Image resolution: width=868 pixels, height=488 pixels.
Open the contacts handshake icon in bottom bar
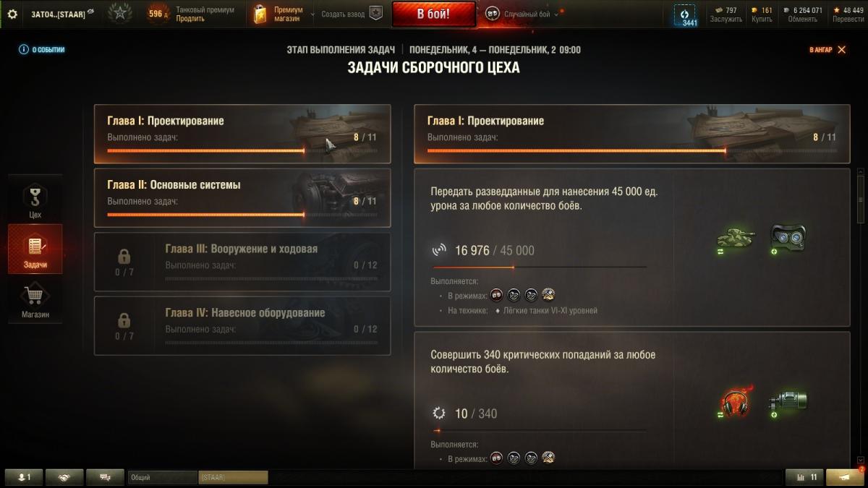(64, 477)
